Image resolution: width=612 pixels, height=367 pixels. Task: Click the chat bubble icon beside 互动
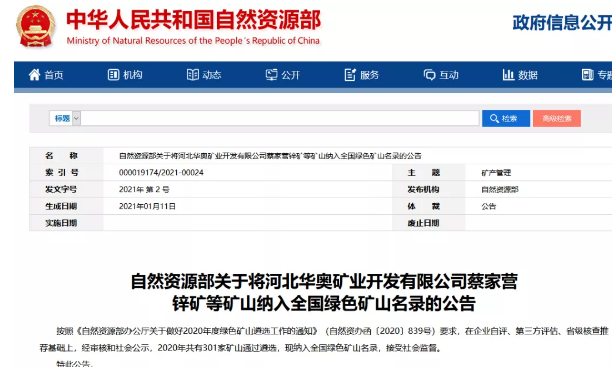pyautogui.click(x=429, y=75)
